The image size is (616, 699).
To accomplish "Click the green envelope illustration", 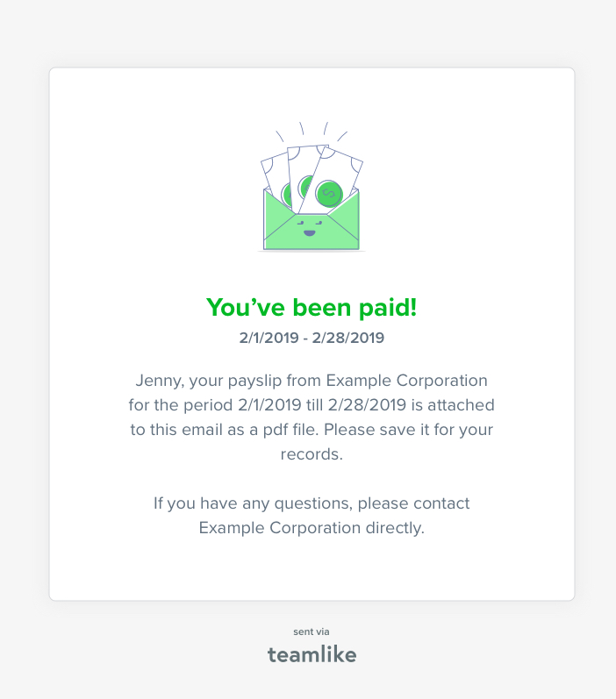I will 312,219.
